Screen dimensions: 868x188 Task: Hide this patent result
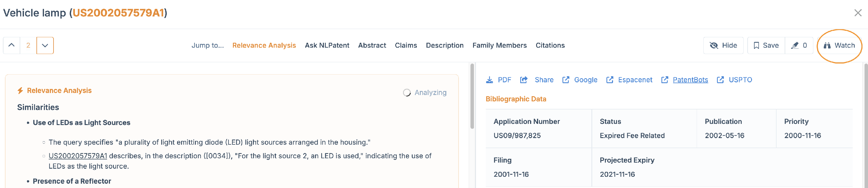(723, 45)
